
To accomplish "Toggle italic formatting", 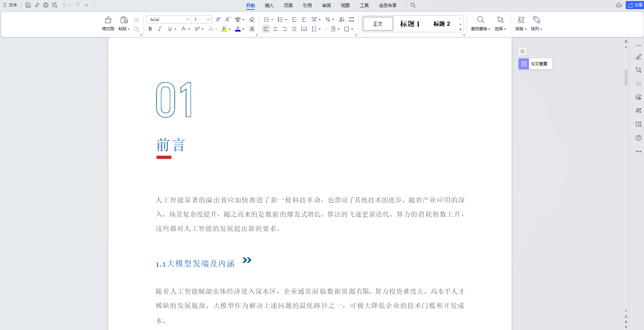I will pyautogui.click(x=159, y=29).
